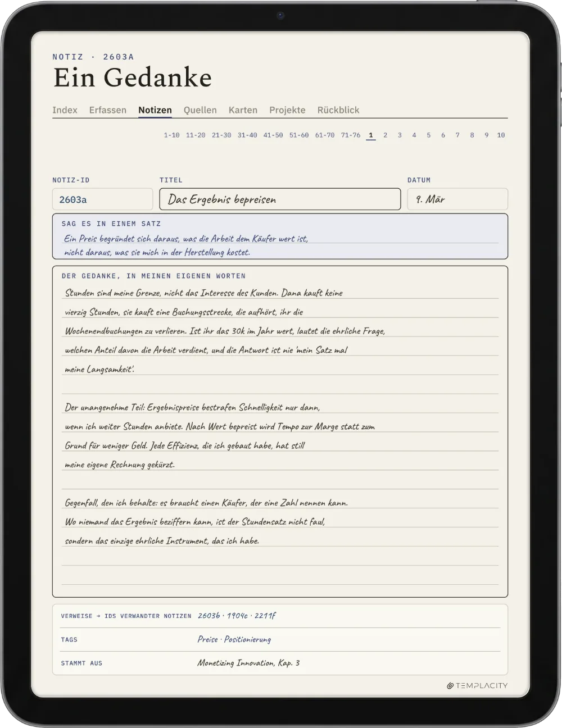Switch to the Rückblick tab
The height and width of the screenshot is (728, 562).
click(x=338, y=110)
